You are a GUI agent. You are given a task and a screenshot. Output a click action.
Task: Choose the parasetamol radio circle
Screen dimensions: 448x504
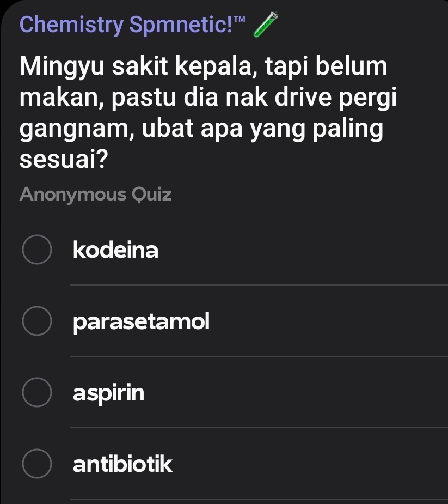38,323
